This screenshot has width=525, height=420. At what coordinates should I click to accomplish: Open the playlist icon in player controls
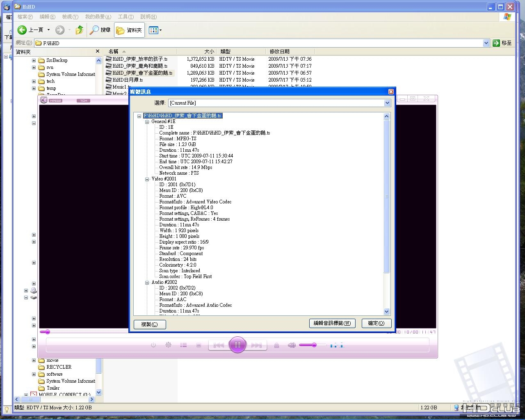click(183, 345)
